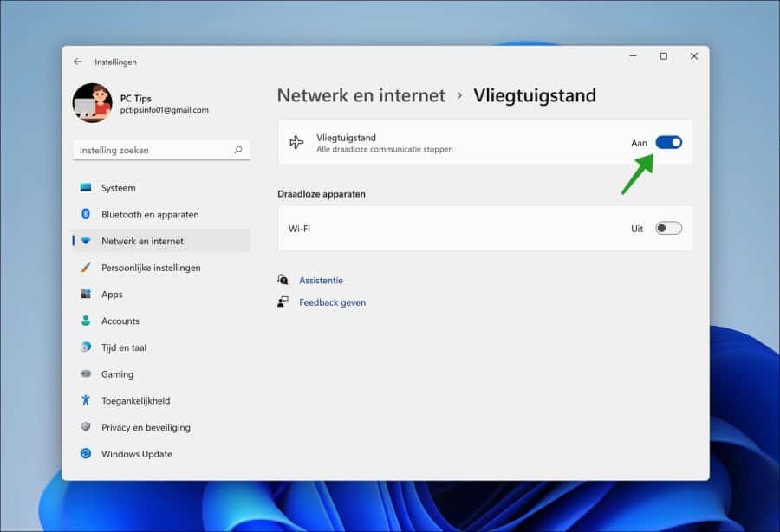
Task: Click 'Alle draadloze communicatie stoppen' description
Action: click(385, 149)
